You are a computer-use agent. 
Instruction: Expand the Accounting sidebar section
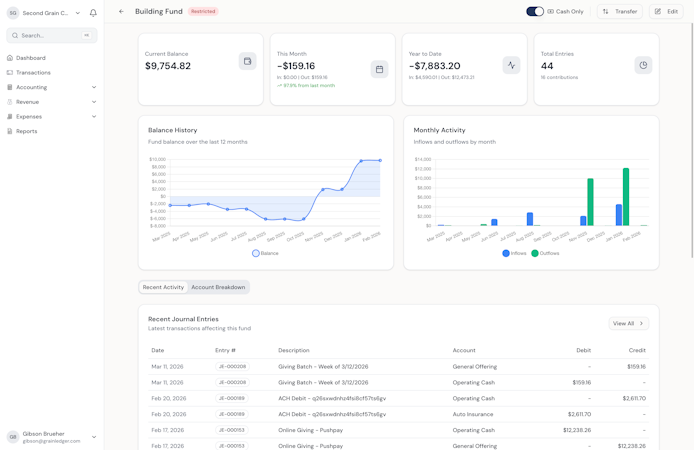tap(52, 87)
